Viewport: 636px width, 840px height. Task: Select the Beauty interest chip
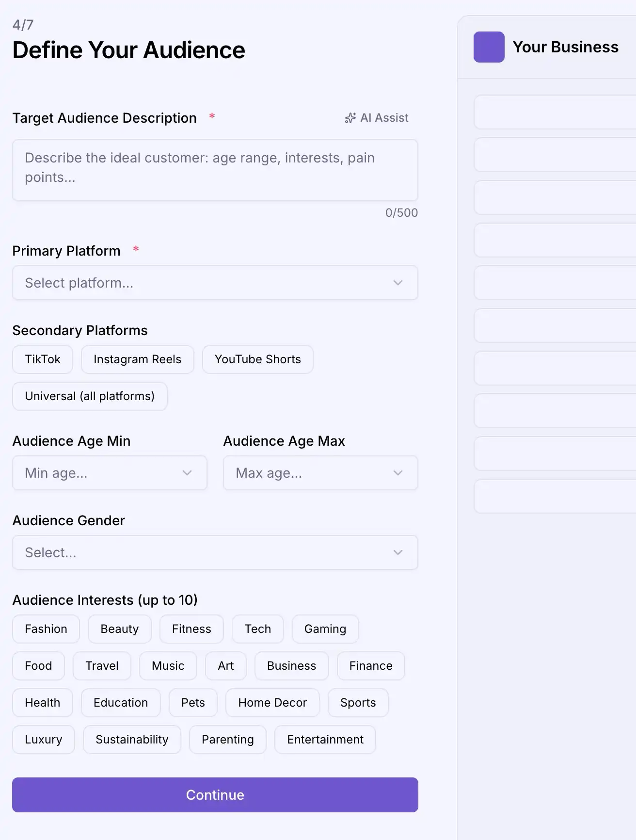[120, 629]
